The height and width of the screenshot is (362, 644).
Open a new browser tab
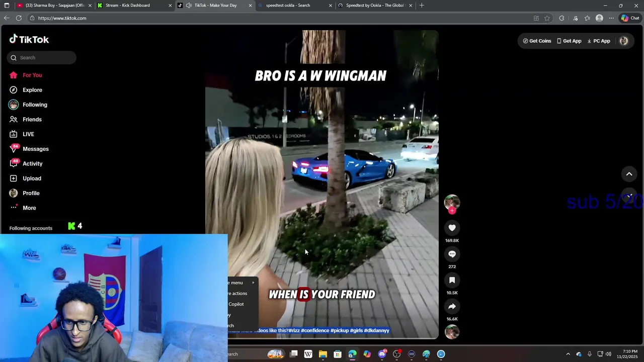tap(422, 6)
